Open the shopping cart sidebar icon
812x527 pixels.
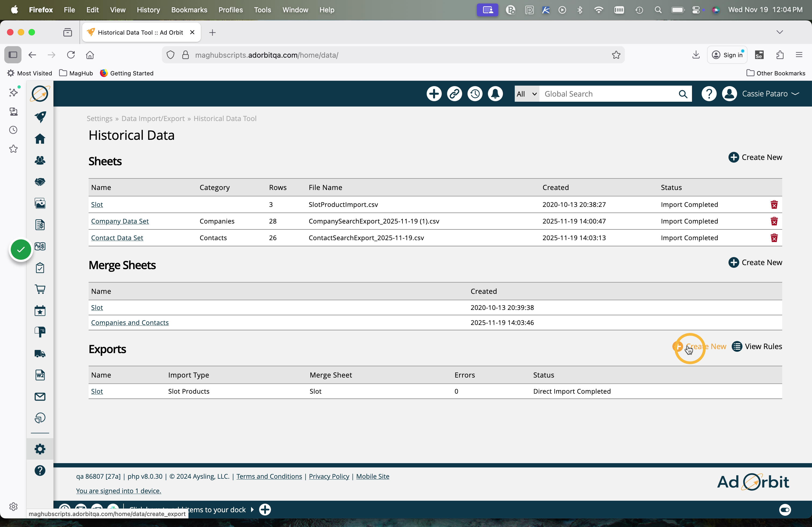click(40, 289)
